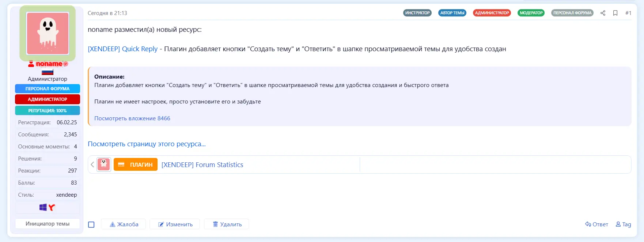644x242 pixels.
Task: Click the Russian flag icon under username
Action: (48, 72)
